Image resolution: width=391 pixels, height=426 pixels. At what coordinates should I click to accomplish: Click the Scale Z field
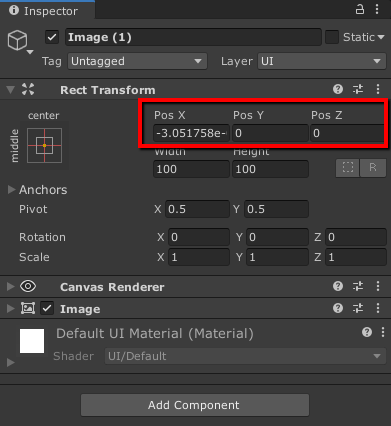356,257
